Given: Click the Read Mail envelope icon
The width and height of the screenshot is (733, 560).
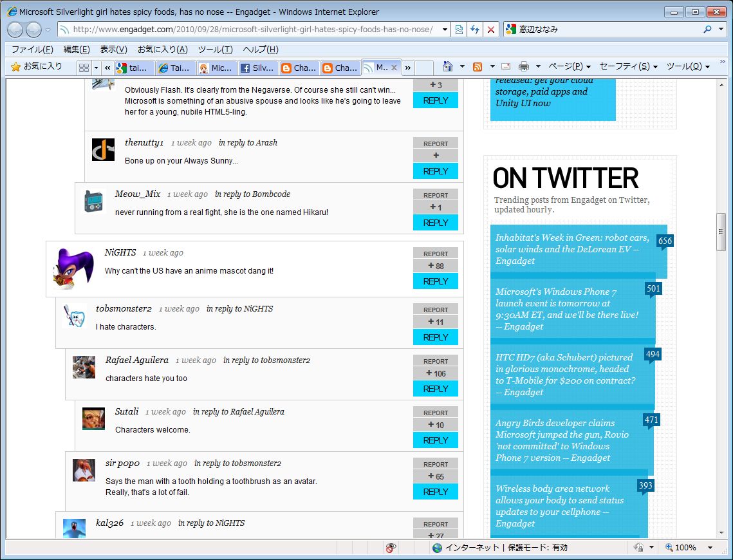Looking at the screenshot, I should 506,67.
